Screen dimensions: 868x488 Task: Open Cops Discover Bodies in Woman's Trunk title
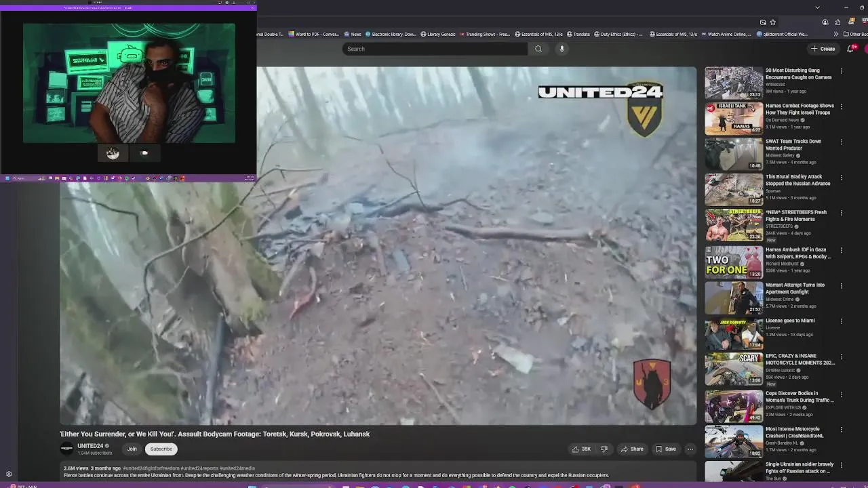click(800, 396)
